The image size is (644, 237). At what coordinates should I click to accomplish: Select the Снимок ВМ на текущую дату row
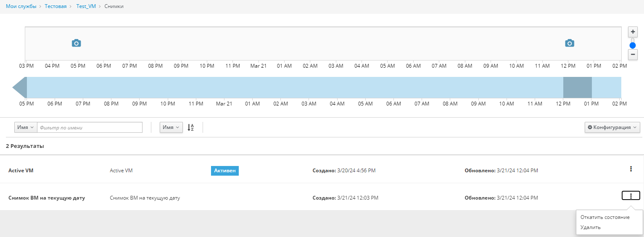[46, 197]
